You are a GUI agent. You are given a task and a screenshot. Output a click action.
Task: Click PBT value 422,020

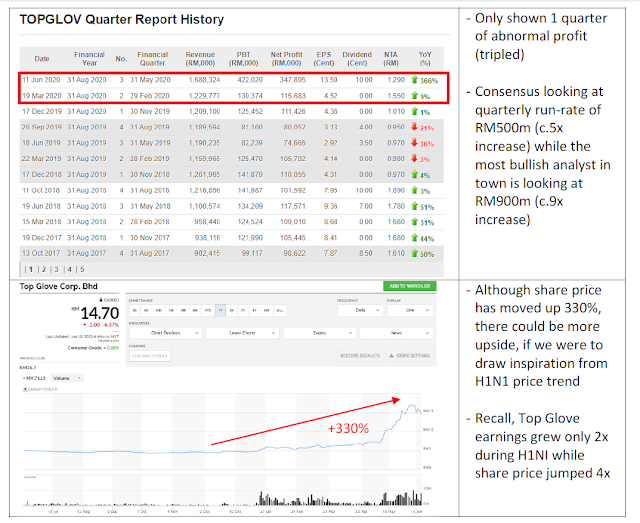click(x=250, y=80)
